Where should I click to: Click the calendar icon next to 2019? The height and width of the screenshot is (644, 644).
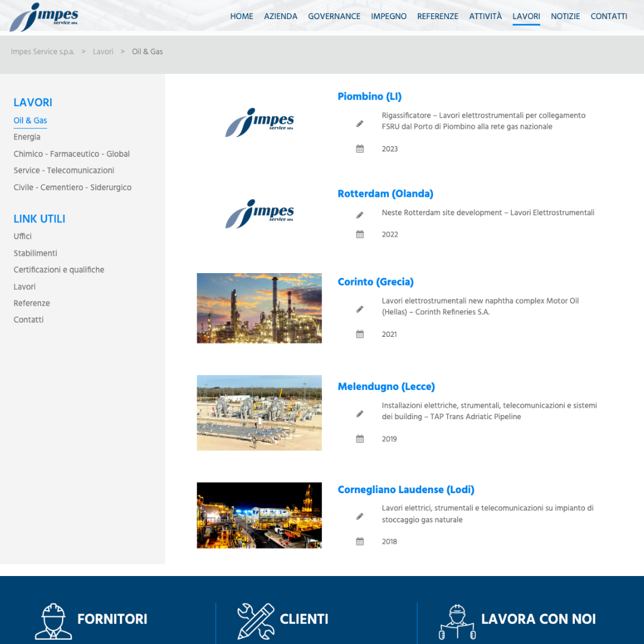(360, 439)
